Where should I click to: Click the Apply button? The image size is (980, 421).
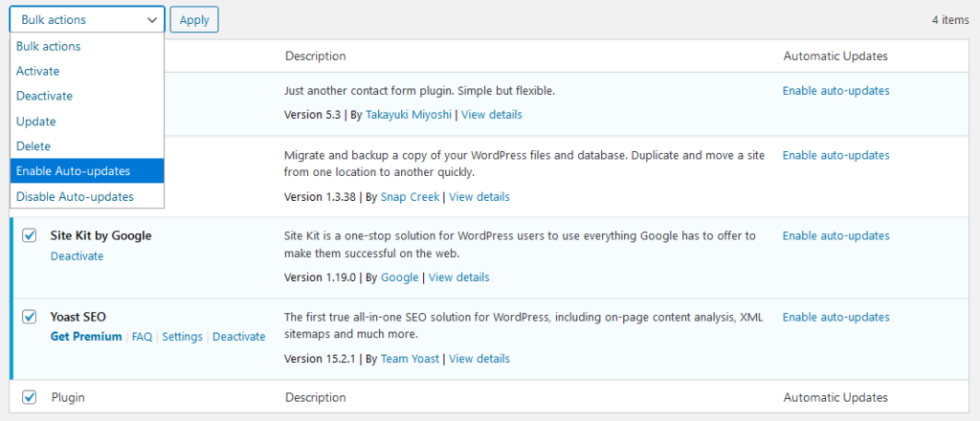193,19
